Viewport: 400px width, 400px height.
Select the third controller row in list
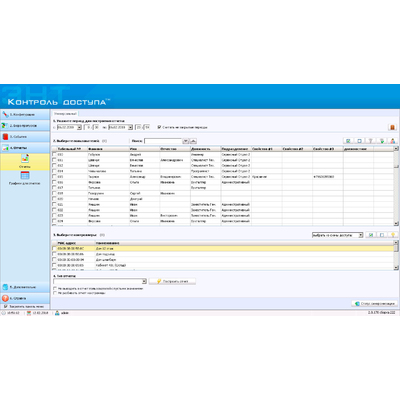[223, 260]
